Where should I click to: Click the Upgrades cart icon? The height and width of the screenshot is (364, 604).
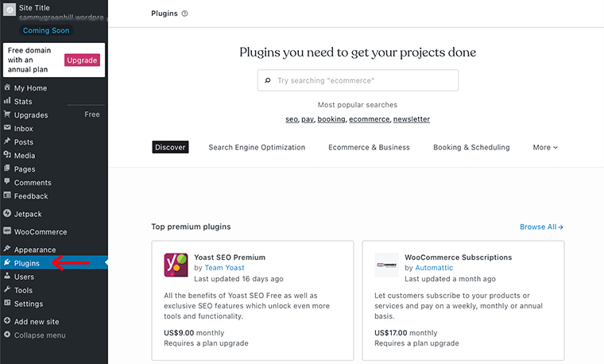pos(7,114)
